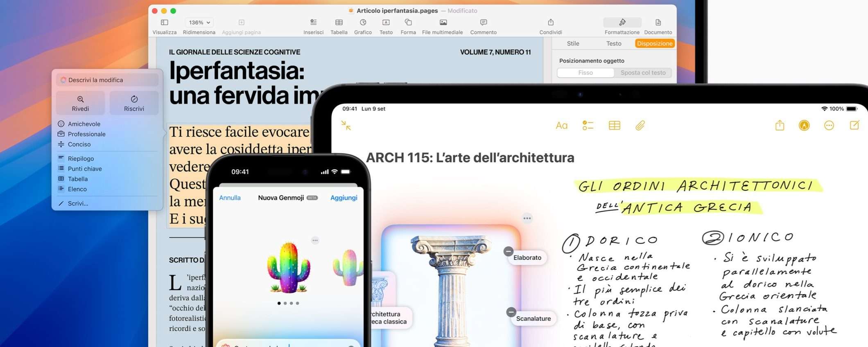Click the Condividi share icon in Pages
868x347 pixels.
tap(551, 23)
